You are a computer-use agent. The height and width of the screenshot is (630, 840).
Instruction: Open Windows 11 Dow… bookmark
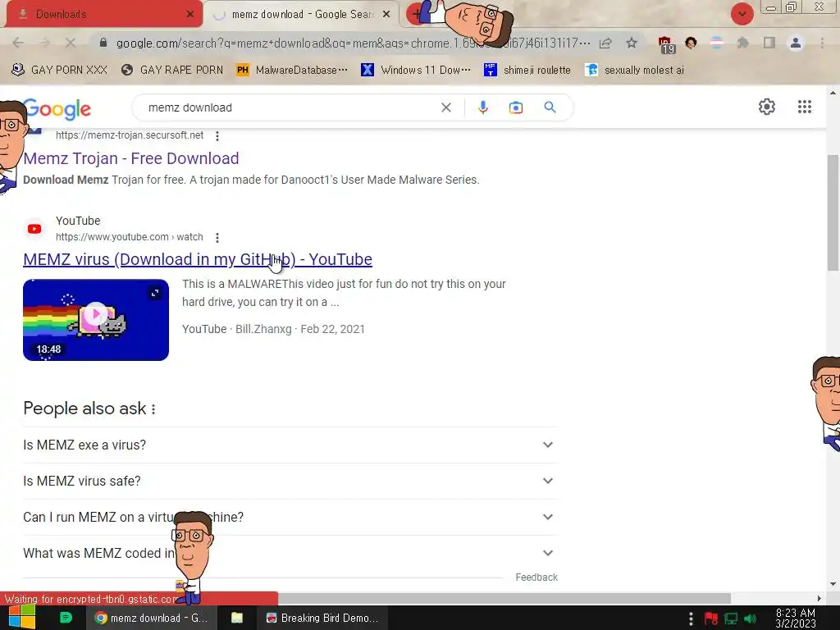(x=416, y=71)
